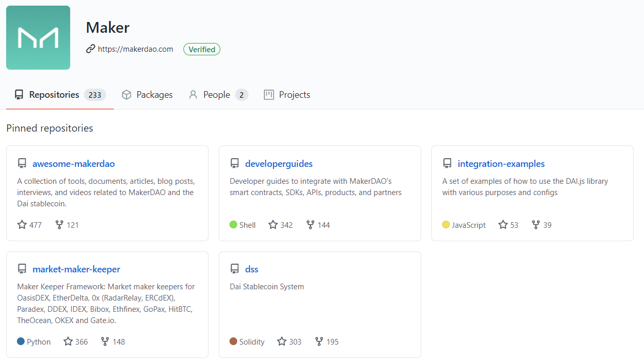Click repo icon next to awesome-makerdao
Viewport: 644px width, 363px height.
(x=22, y=164)
